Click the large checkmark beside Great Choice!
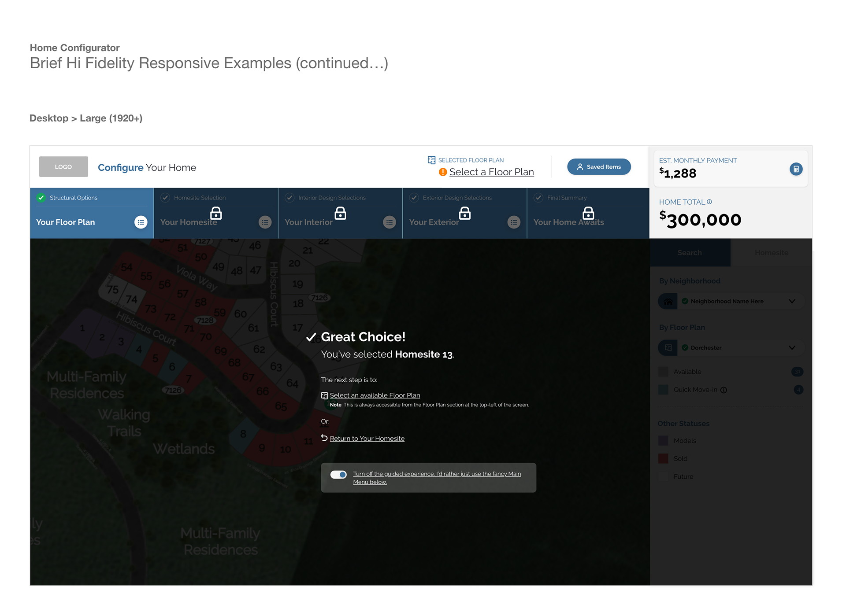This screenshot has height=616, width=846. pos(311,337)
